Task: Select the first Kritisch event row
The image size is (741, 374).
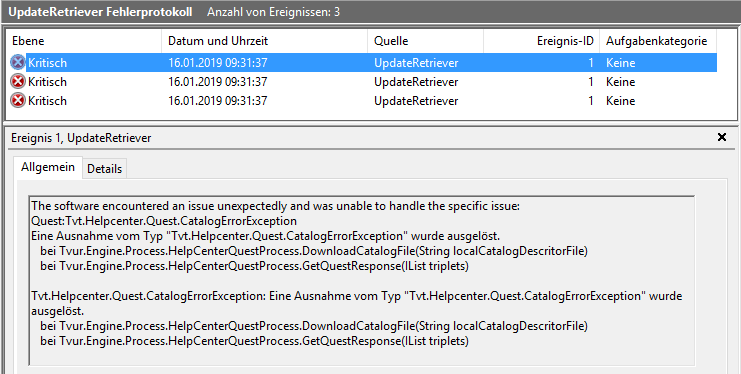Action: pos(362,62)
